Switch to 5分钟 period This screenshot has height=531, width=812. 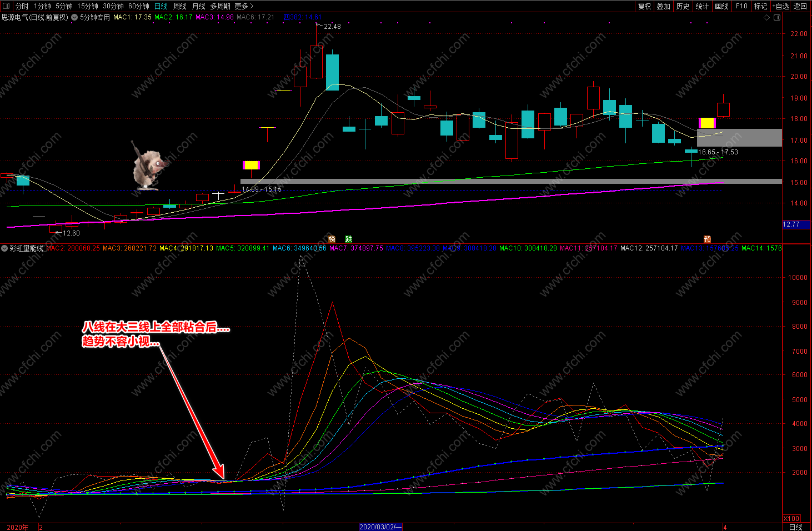[x=64, y=6]
